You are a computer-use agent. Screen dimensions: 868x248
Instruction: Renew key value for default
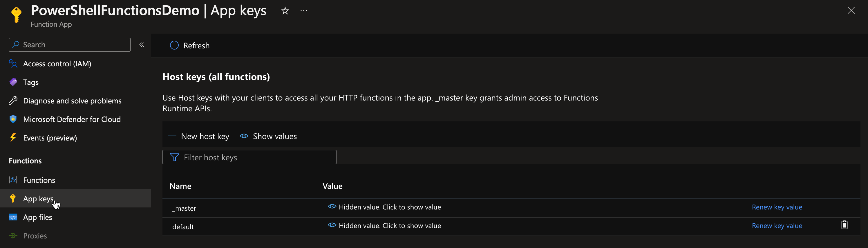(x=777, y=226)
